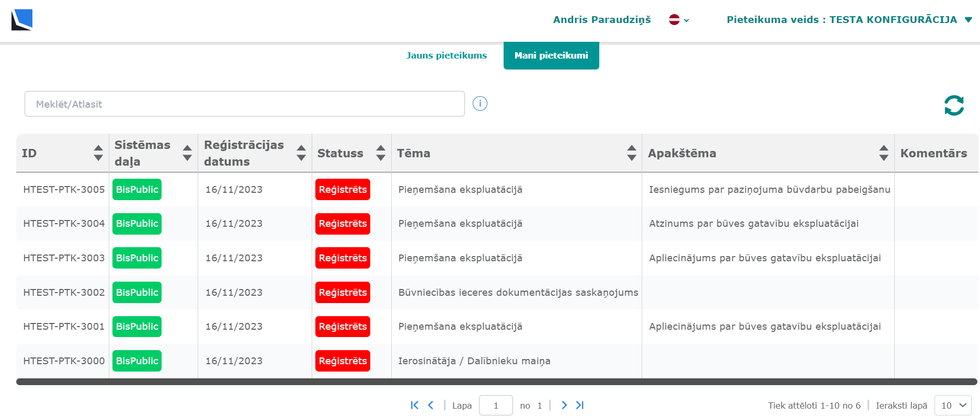This screenshot has height=417, width=980.
Task: Click Reģistrēts status in HTEST-PTK-3005 row
Action: pyautogui.click(x=343, y=190)
